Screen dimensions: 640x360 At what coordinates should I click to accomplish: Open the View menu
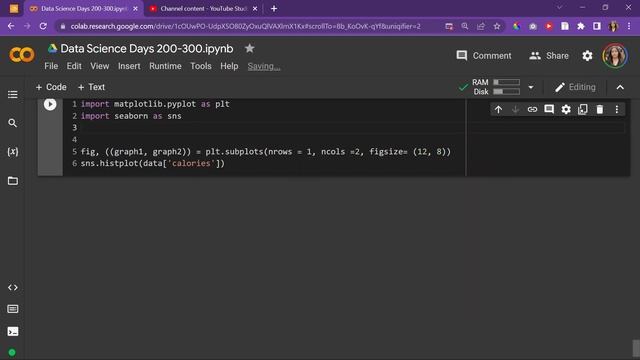pos(100,66)
